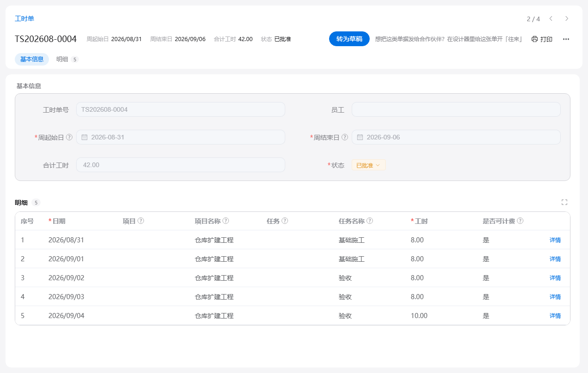Click help icon in 任务名称 column header
588x373 pixels.
[370, 221]
